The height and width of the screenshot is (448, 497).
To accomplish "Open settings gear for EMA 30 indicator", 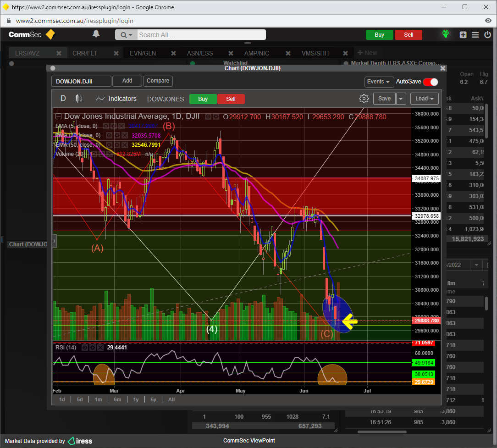I will [117, 135].
